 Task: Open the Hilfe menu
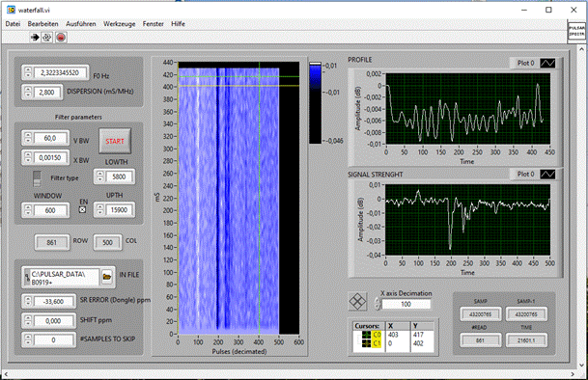pos(178,23)
